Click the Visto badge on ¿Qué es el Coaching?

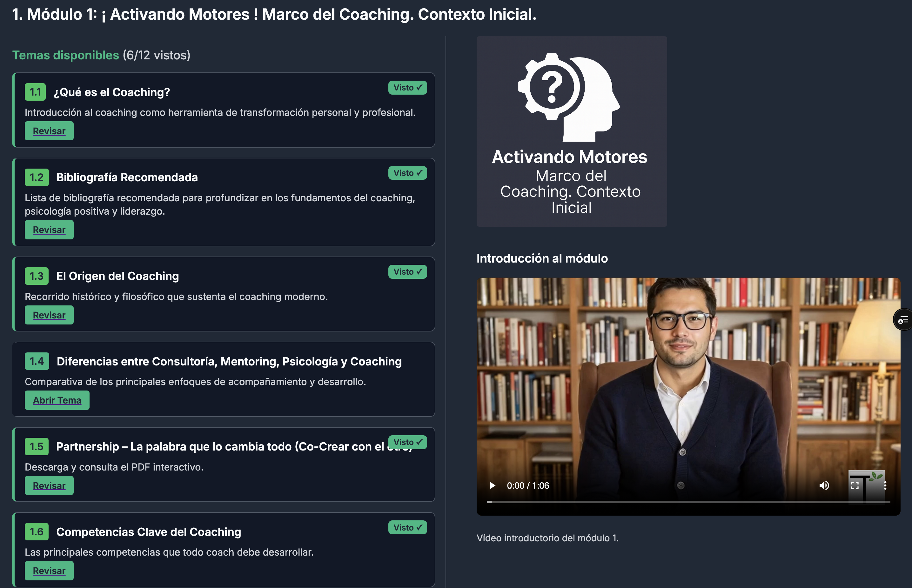pos(407,88)
